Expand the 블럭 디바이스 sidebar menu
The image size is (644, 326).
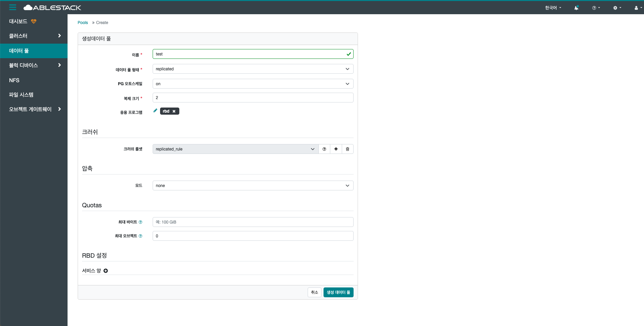[34, 65]
